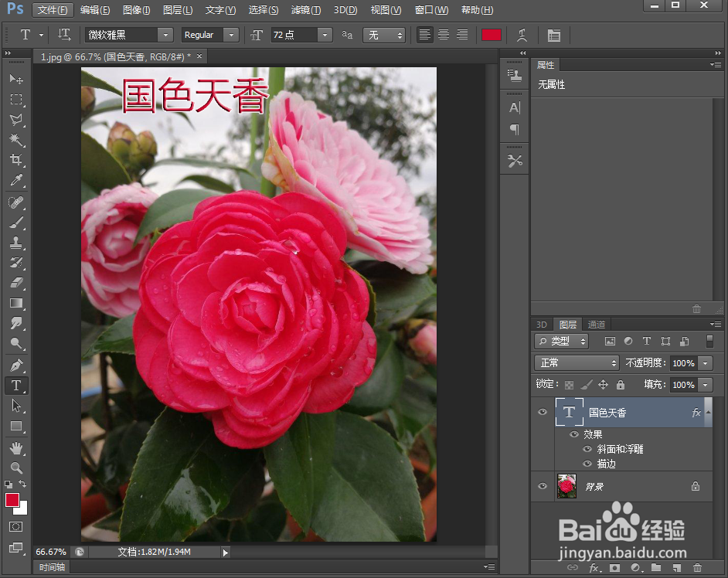Right align the text
Viewport: 728px width, 578px height.
462,35
